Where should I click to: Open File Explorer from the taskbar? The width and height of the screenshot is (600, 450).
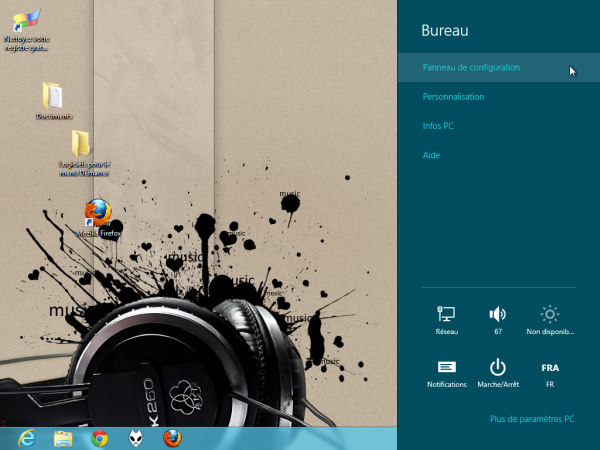tap(62, 437)
